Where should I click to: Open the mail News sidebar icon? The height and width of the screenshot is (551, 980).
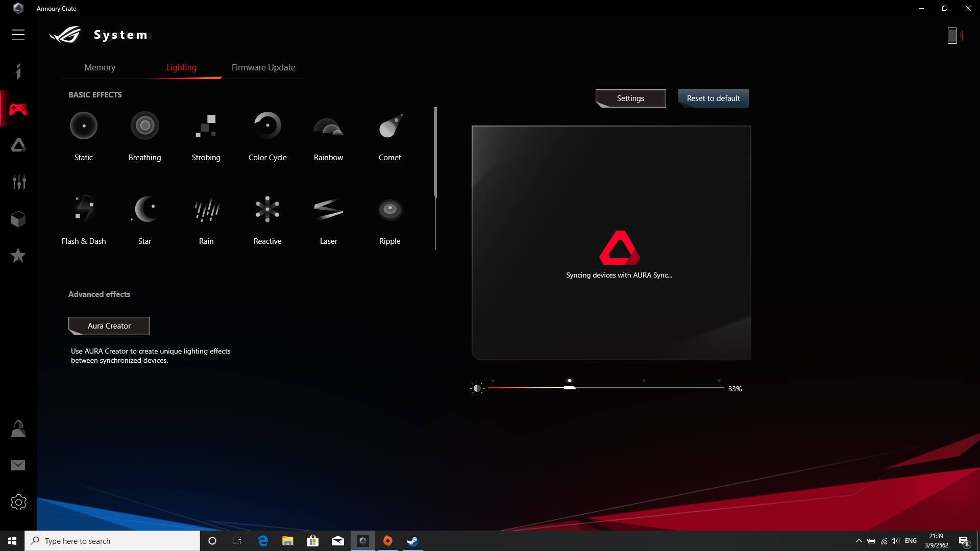pos(18,465)
